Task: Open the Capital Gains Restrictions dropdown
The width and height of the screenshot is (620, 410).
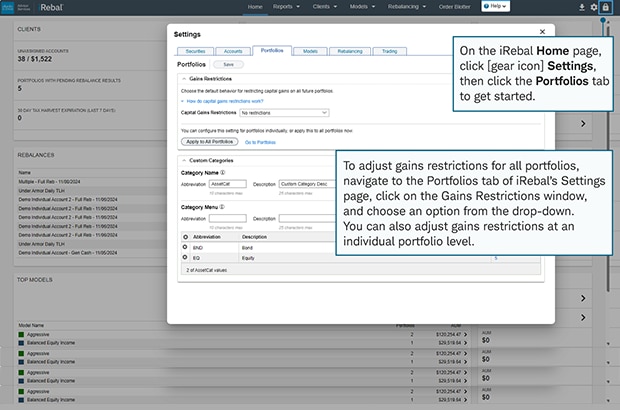Action: (284, 113)
